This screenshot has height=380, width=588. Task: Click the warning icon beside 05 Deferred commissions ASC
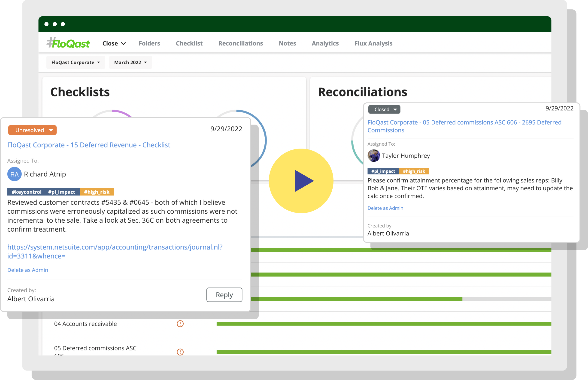click(x=180, y=352)
